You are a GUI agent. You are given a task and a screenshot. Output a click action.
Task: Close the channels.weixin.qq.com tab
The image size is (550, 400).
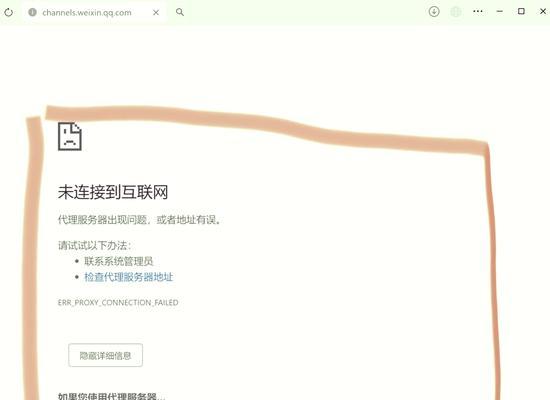[156, 13]
